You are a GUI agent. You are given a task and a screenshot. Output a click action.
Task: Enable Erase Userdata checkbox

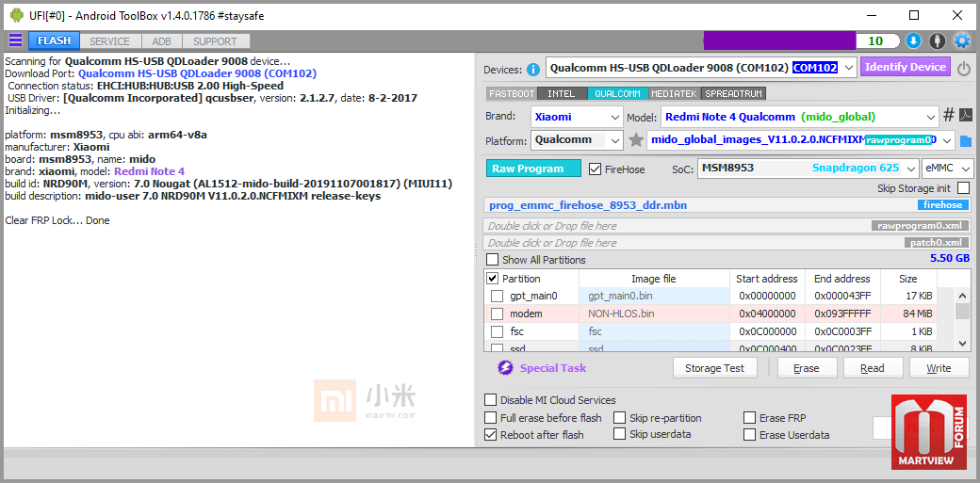click(x=749, y=434)
